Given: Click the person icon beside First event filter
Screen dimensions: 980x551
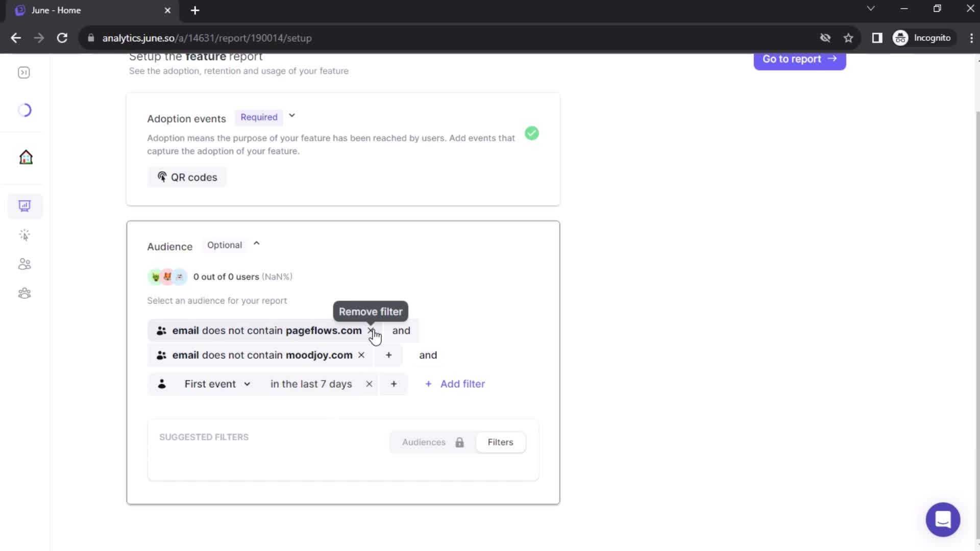Looking at the screenshot, I should 161,384.
